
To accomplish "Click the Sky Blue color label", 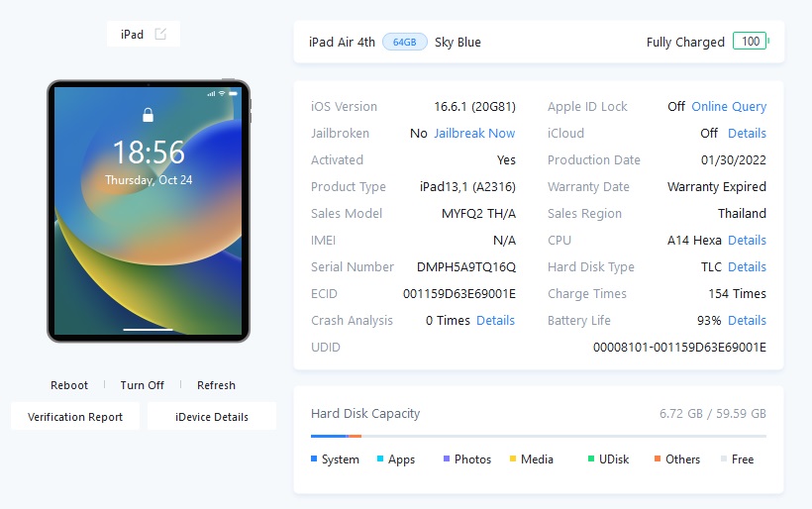I will 457,42.
